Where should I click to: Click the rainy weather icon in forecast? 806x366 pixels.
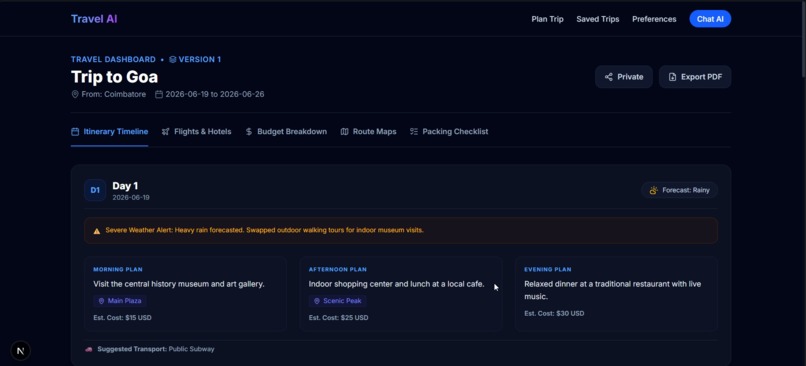tap(653, 190)
